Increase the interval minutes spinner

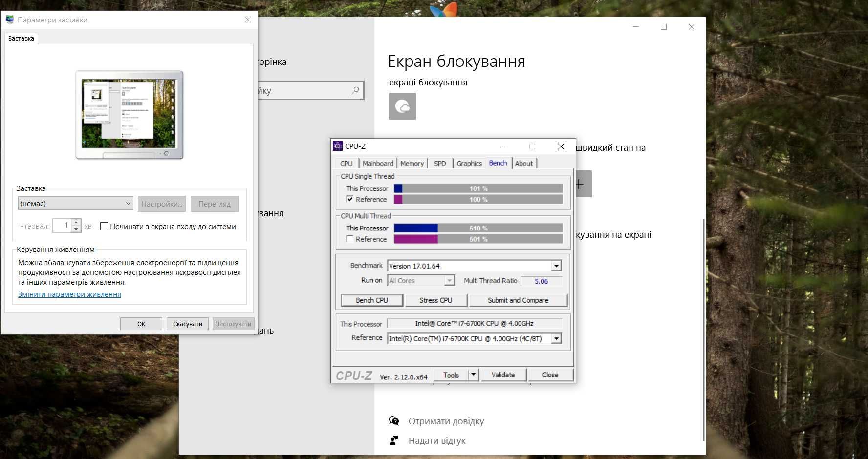(x=76, y=222)
